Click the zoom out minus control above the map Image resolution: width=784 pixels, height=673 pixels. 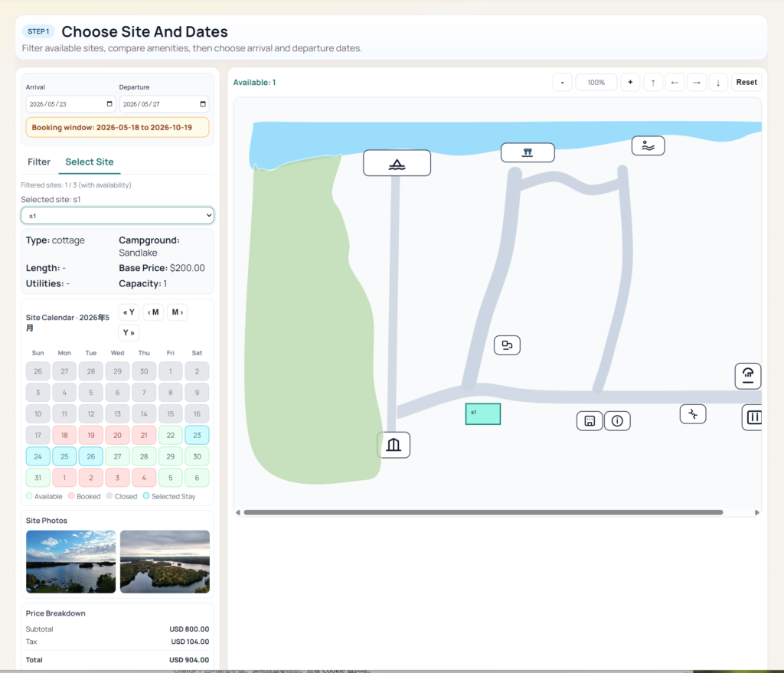tap(562, 82)
